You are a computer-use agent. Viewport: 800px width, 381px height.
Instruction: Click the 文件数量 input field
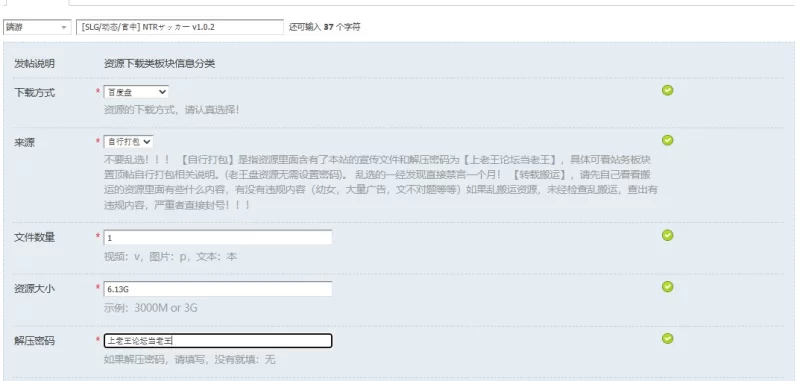click(218, 238)
